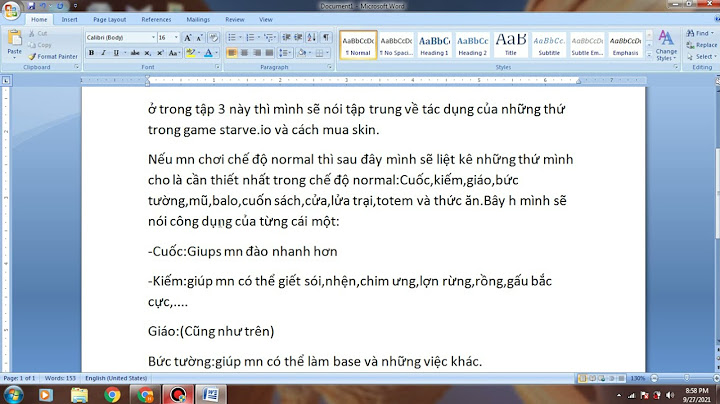Open the Change Case Aa dropdown
The width and height of the screenshot is (720, 404).
pyautogui.click(x=174, y=53)
